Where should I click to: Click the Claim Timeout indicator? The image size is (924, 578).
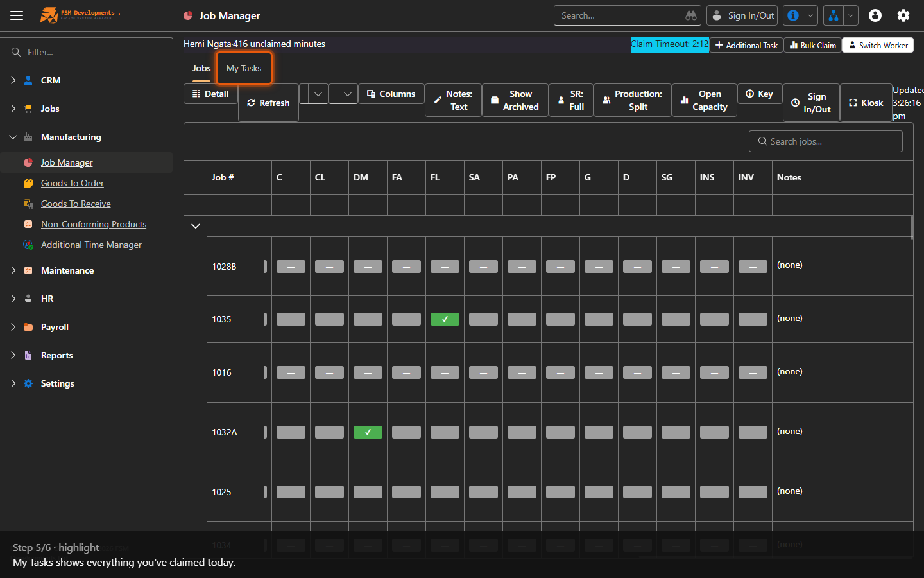670,44
